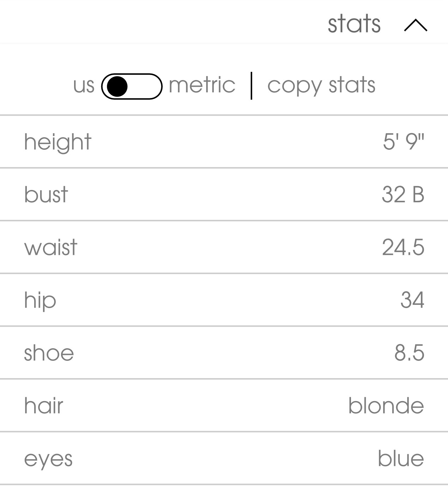Click the hip row label
This screenshot has width=448, height=486.
40,301
